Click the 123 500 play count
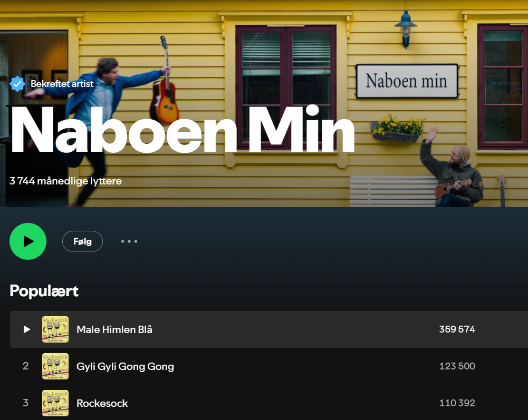Viewport: 528px width, 420px height. [x=457, y=366]
